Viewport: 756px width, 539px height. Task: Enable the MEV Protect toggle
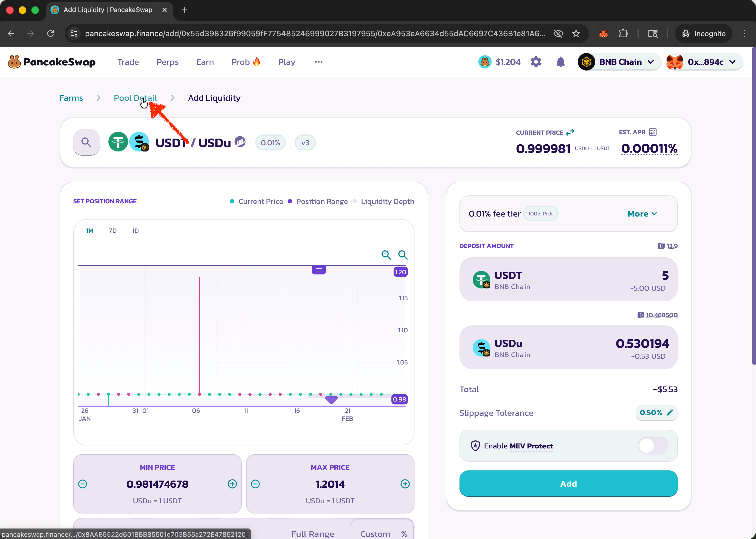click(x=653, y=446)
